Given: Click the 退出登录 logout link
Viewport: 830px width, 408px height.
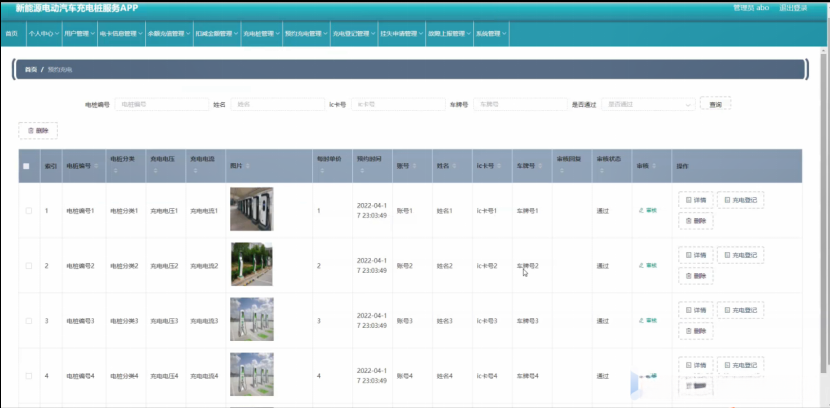Looking at the screenshot, I should (x=793, y=7).
